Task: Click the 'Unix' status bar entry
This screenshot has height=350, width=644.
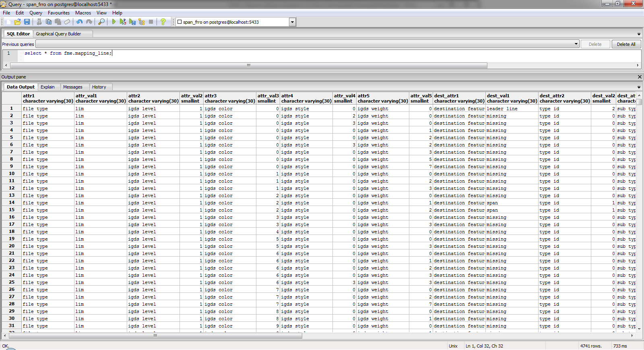Action: [x=453, y=346]
